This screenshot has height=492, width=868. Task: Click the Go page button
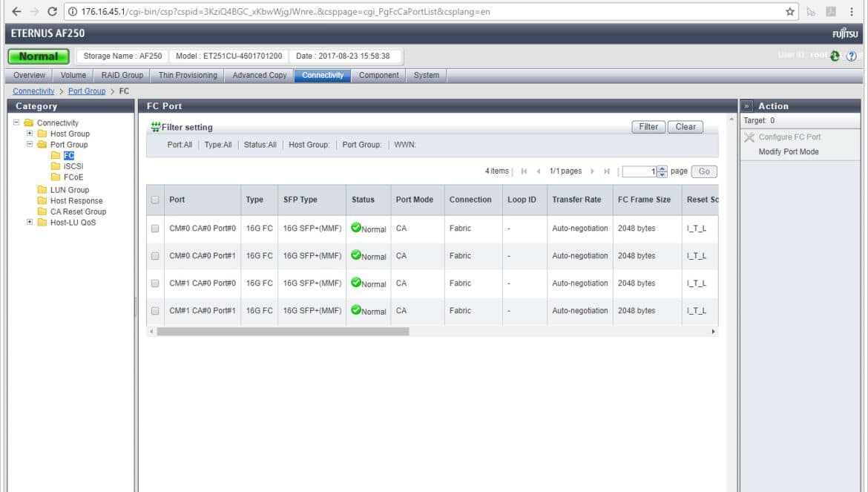pyautogui.click(x=704, y=171)
